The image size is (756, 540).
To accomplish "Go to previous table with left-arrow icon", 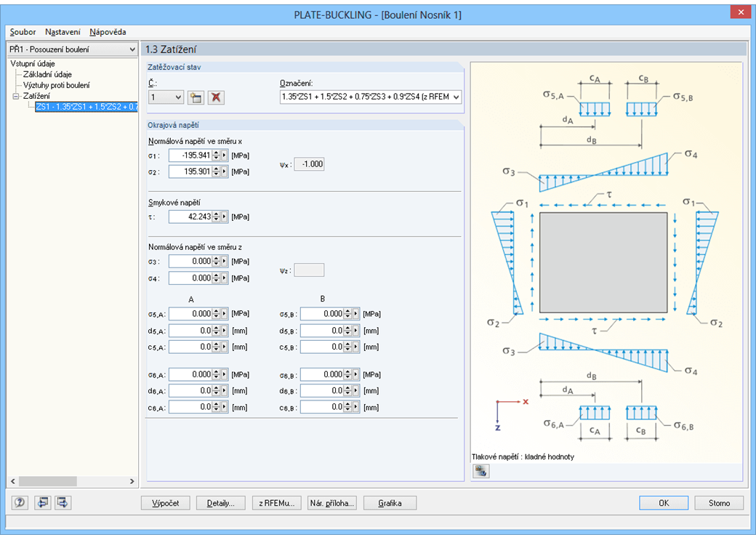I will click(x=42, y=502).
